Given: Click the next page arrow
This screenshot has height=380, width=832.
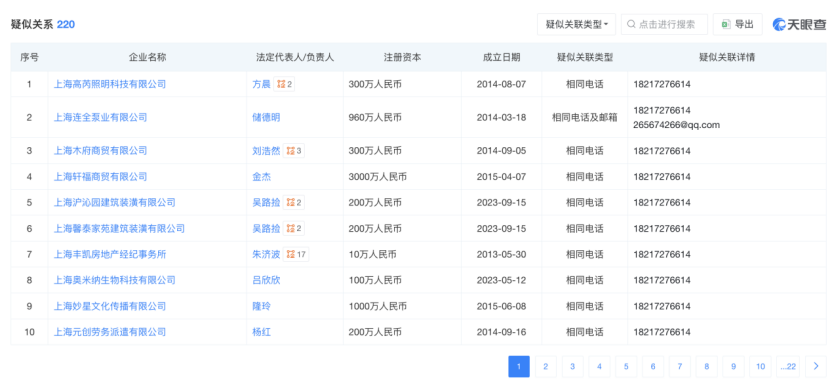Looking at the screenshot, I should [816, 366].
